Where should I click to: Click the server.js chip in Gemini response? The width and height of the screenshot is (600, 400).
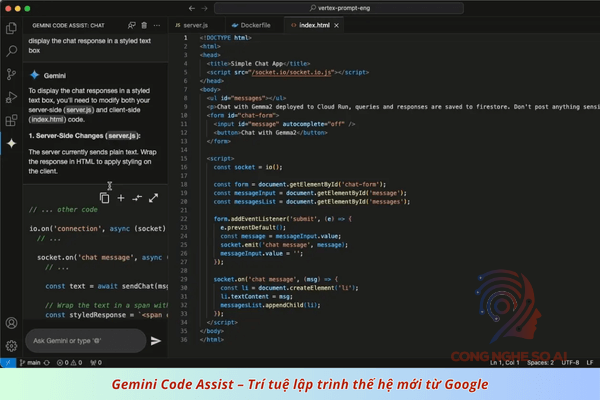pos(78,110)
